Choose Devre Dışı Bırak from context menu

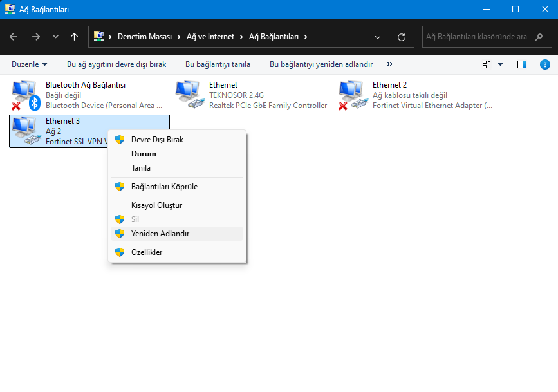[x=157, y=140]
